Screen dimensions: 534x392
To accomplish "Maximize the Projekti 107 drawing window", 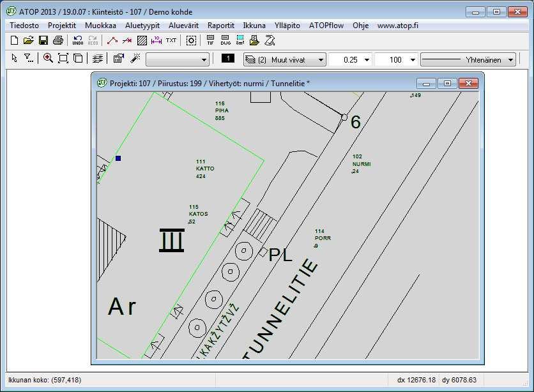I will coord(448,84).
